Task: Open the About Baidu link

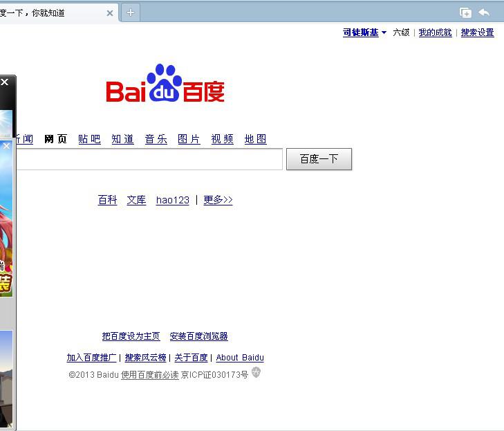Action: 240,358
